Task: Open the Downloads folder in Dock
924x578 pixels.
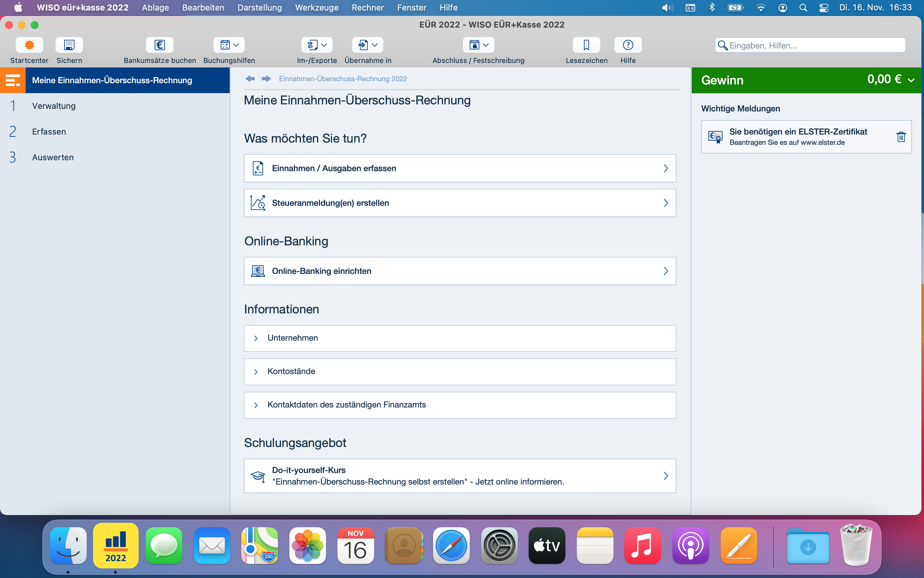Action: click(808, 546)
